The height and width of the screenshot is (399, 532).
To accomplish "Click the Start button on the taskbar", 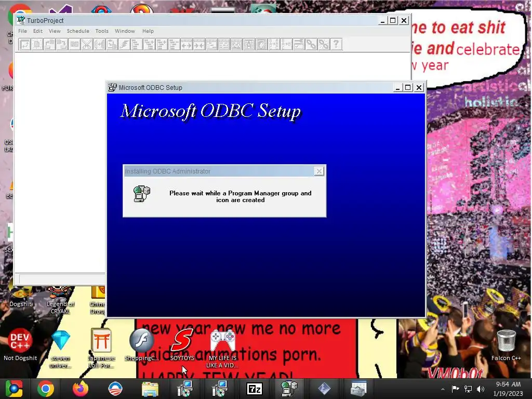I will click(x=14, y=389).
